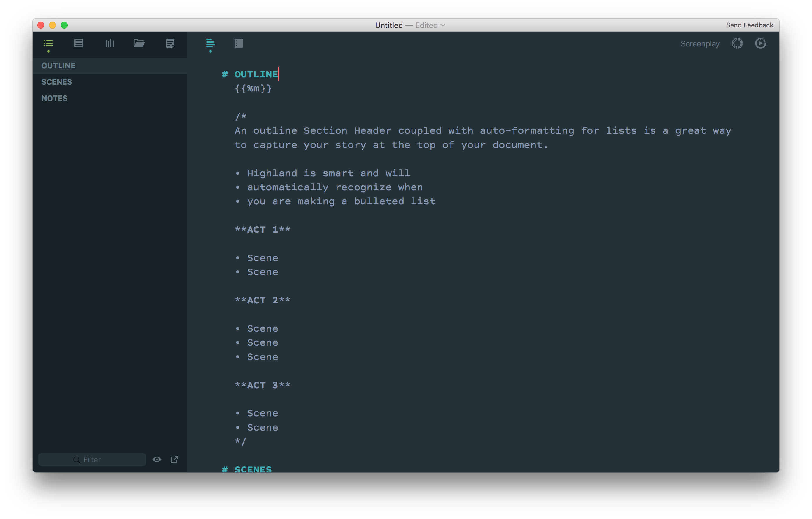The width and height of the screenshot is (812, 519).
Task: Start a writing Sprint timer
Action: pos(760,43)
